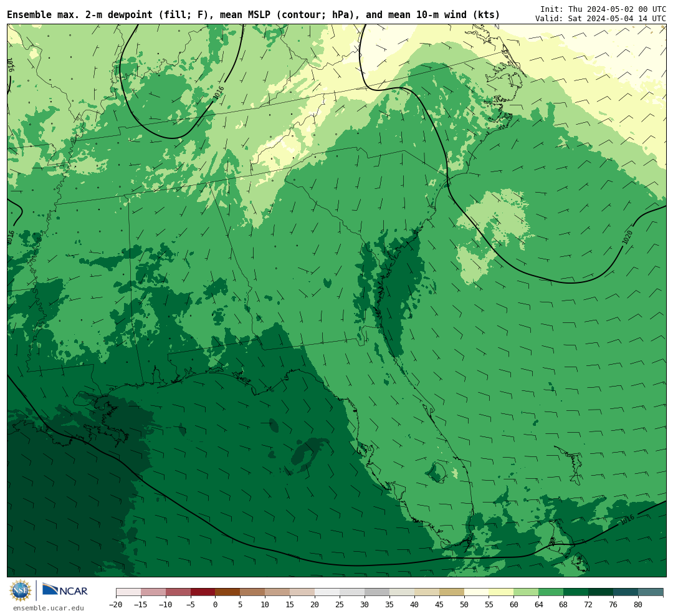The image size is (673, 616).
Task: Click the NCAR logo
Action: coord(65,590)
